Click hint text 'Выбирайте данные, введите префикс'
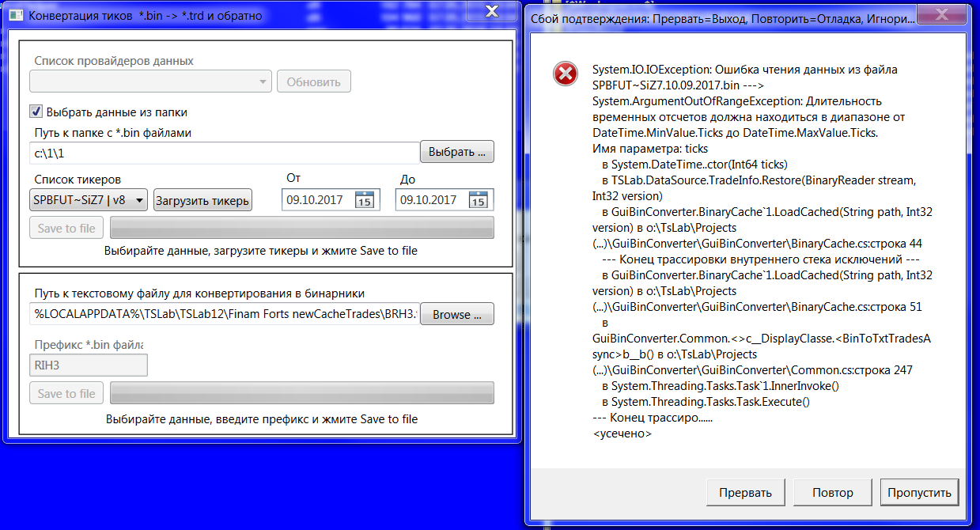 coord(262,418)
